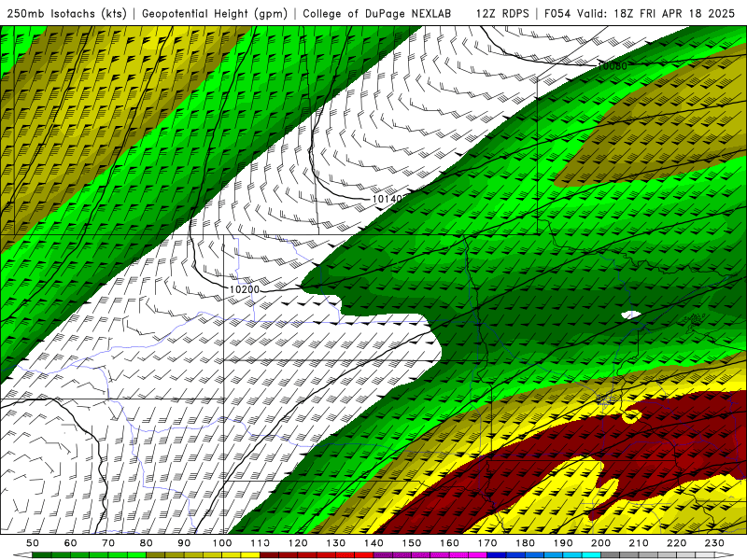Click the 190 label on the color scale
This screenshot has width=747, height=560.
[x=563, y=543]
